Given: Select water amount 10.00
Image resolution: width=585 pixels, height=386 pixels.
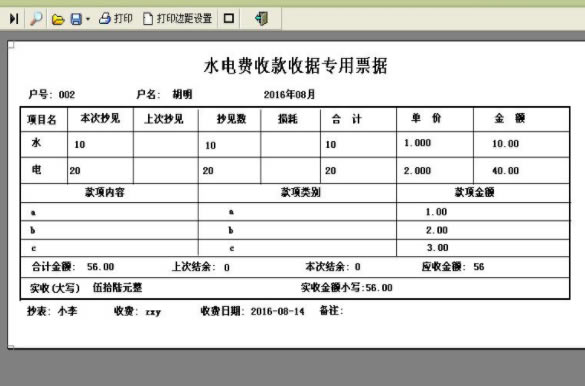Looking at the screenshot, I should point(505,144).
